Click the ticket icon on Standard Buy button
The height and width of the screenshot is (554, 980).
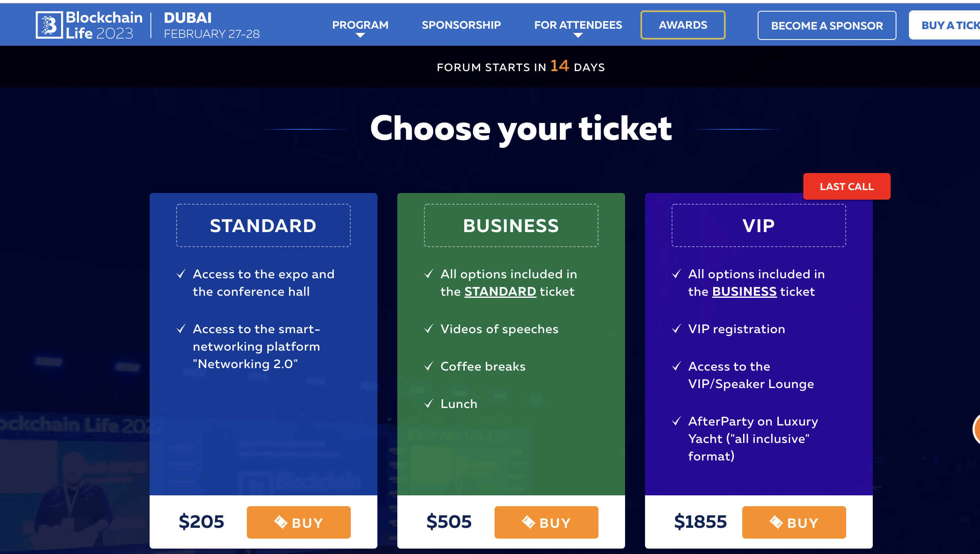pyautogui.click(x=281, y=522)
